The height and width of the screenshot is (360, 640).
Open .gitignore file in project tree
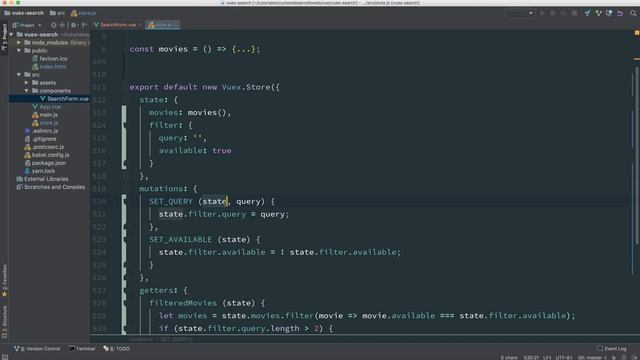(x=40, y=139)
